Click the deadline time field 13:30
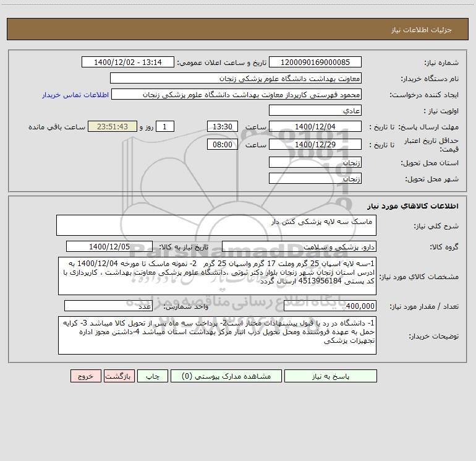Screen dimensions: 476x461 click(x=222, y=127)
